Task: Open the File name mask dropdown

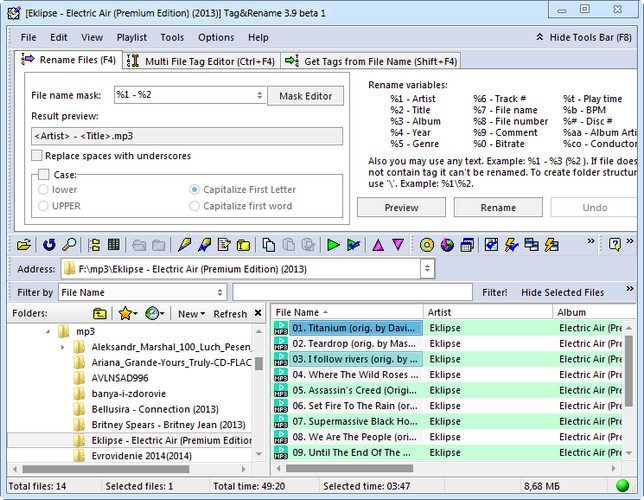Action: click(x=259, y=95)
